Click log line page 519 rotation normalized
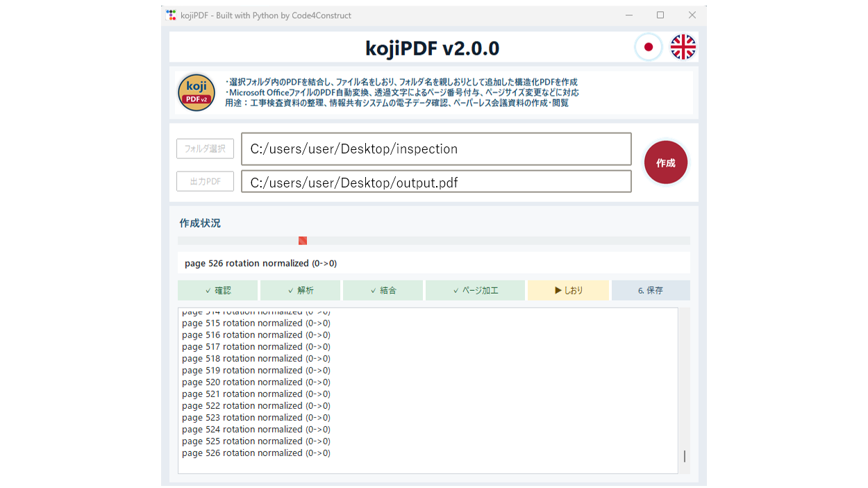 pos(256,370)
